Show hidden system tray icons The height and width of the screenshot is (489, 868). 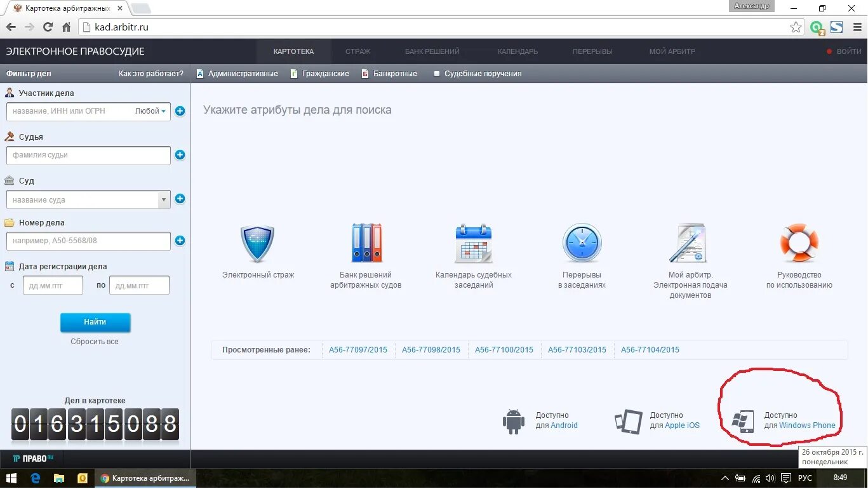coord(725,478)
